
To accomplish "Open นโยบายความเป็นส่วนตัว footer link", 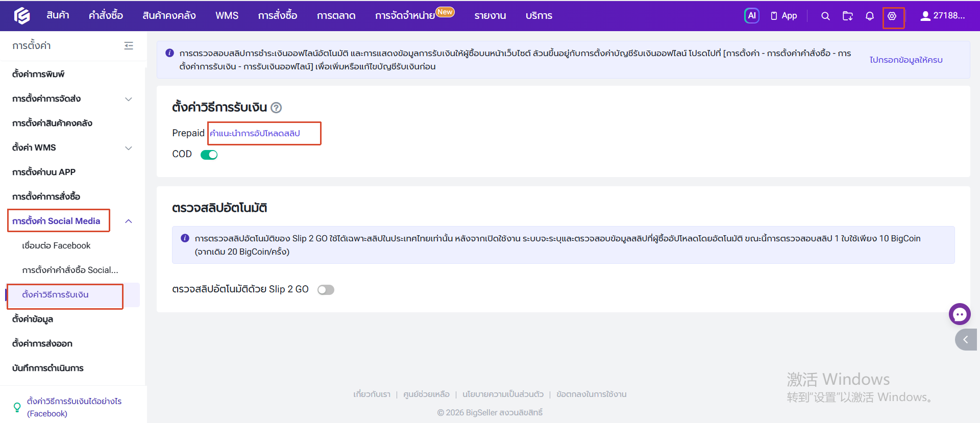I will (503, 394).
